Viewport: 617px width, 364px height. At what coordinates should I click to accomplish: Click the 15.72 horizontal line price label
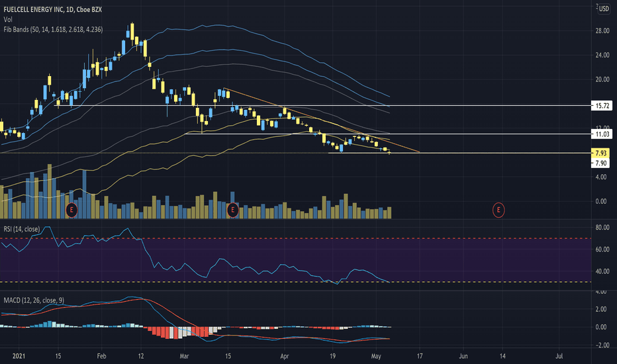pos(602,105)
